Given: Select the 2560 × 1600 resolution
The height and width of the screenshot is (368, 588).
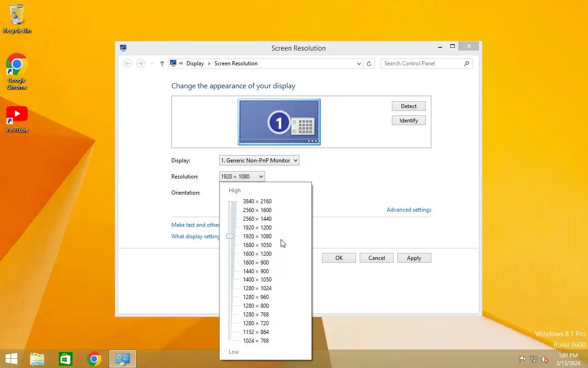Looking at the screenshot, I should pyautogui.click(x=257, y=210).
